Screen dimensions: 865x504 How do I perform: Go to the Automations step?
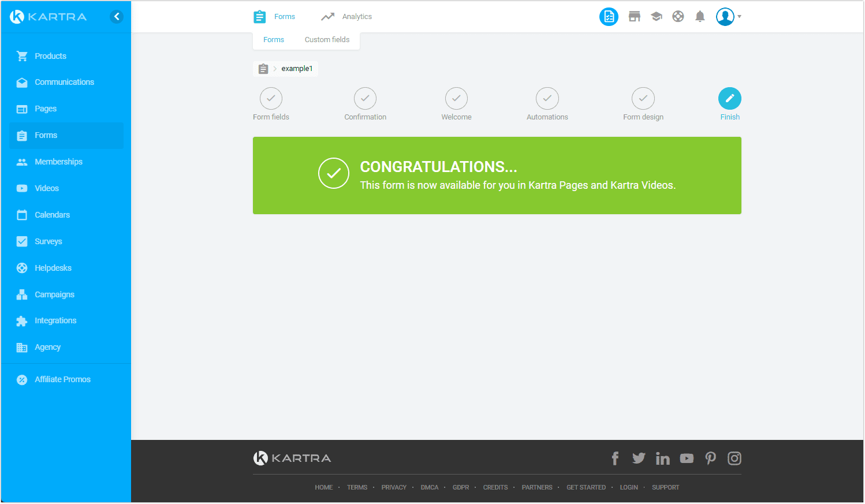coord(547,104)
